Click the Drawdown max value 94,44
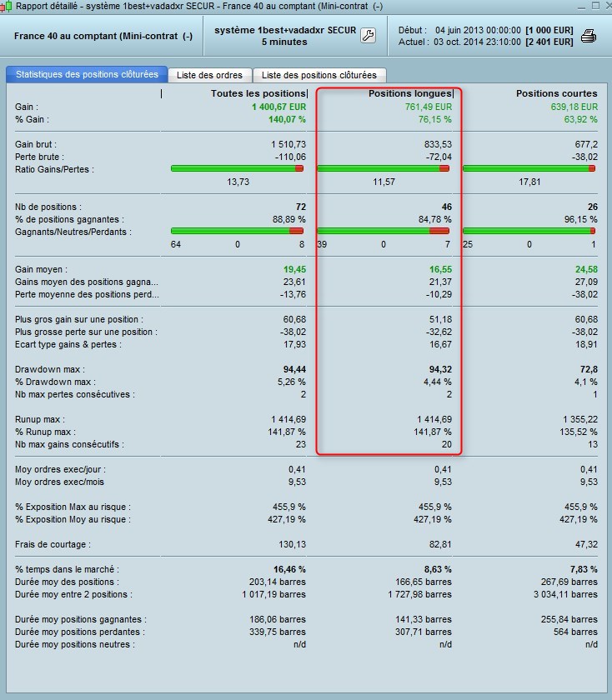The width and height of the screenshot is (612, 700). [x=294, y=369]
